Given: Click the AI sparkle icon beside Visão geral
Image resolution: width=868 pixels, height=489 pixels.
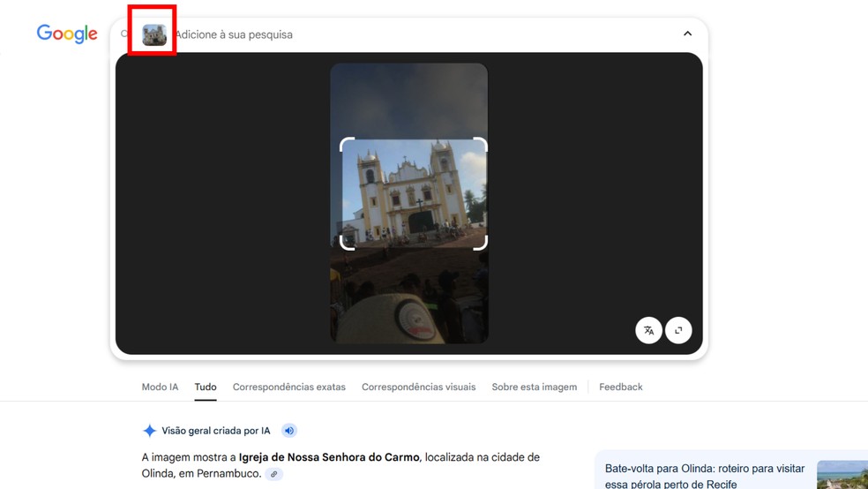Looking at the screenshot, I should (149, 430).
